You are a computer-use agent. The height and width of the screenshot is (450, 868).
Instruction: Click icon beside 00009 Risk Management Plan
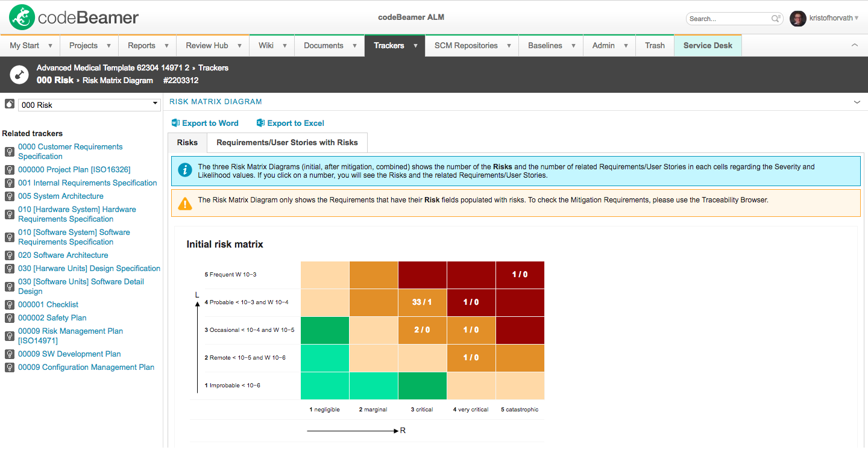click(x=9, y=336)
